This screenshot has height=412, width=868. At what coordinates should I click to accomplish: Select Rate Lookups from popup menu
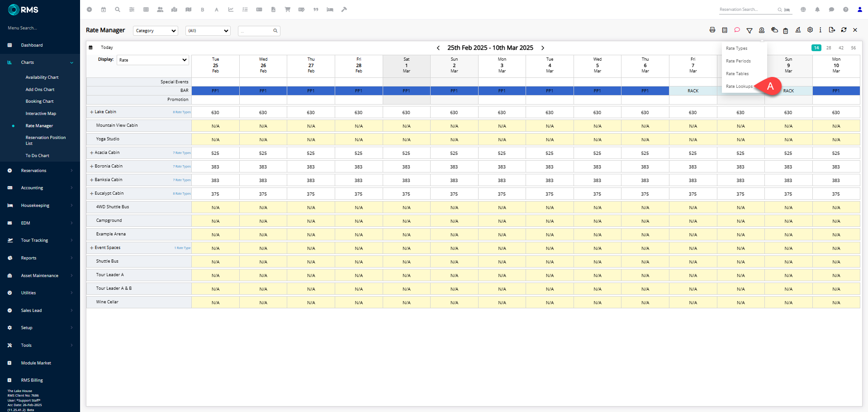pos(739,86)
